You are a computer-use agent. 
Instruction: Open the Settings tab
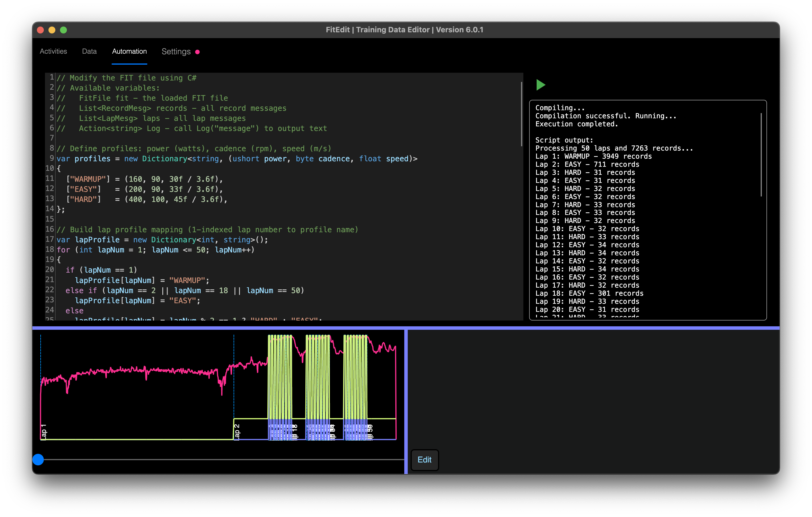coord(176,52)
